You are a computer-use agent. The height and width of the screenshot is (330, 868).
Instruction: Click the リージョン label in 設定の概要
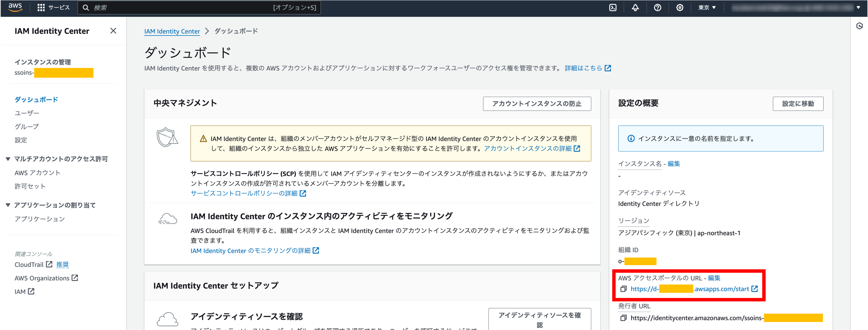pos(634,221)
